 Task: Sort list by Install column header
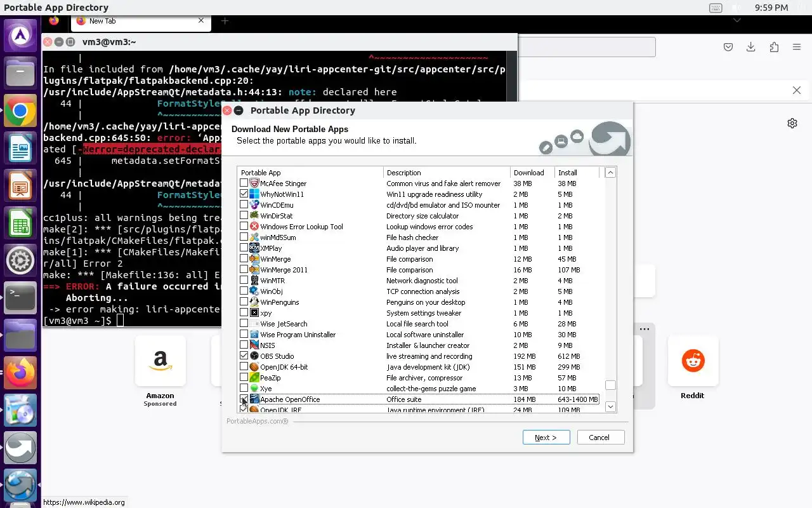click(577, 173)
